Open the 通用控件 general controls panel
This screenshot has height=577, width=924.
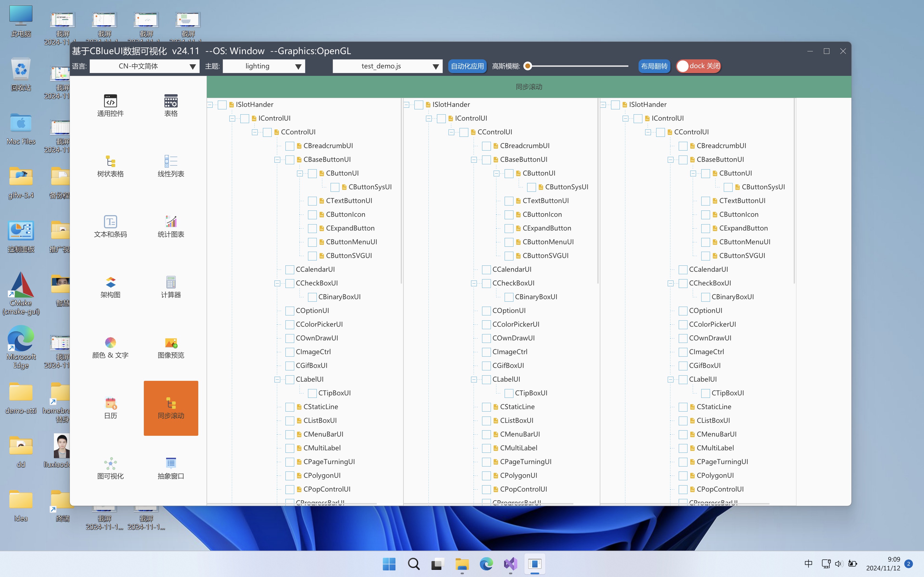coord(110,105)
